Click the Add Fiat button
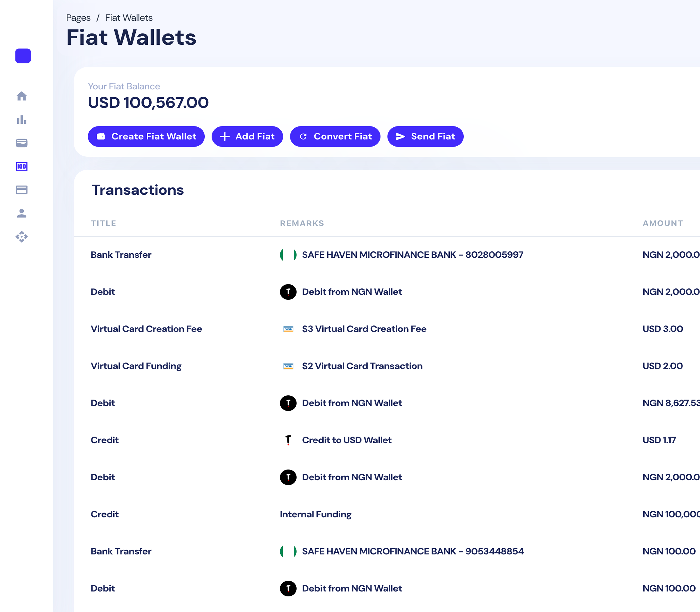 click(x=247, y=137)
